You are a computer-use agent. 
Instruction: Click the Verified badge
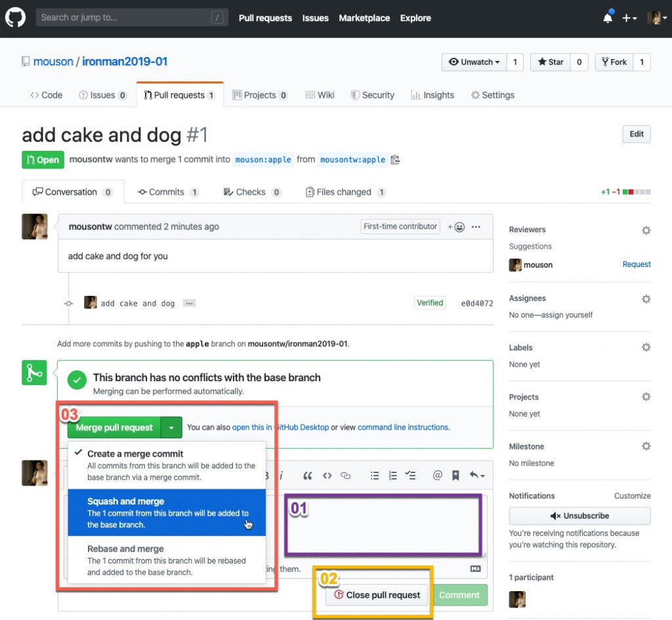[x=430, y=303]
